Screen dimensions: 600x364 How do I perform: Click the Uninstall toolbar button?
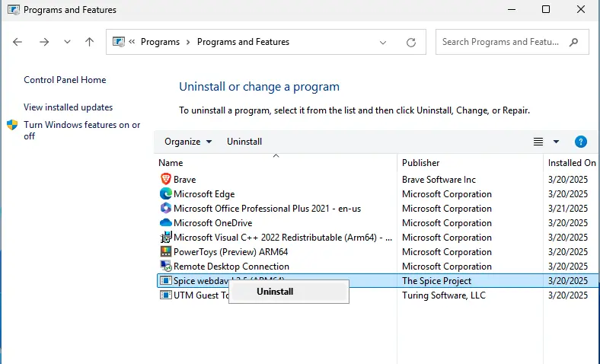pos(244,142)
